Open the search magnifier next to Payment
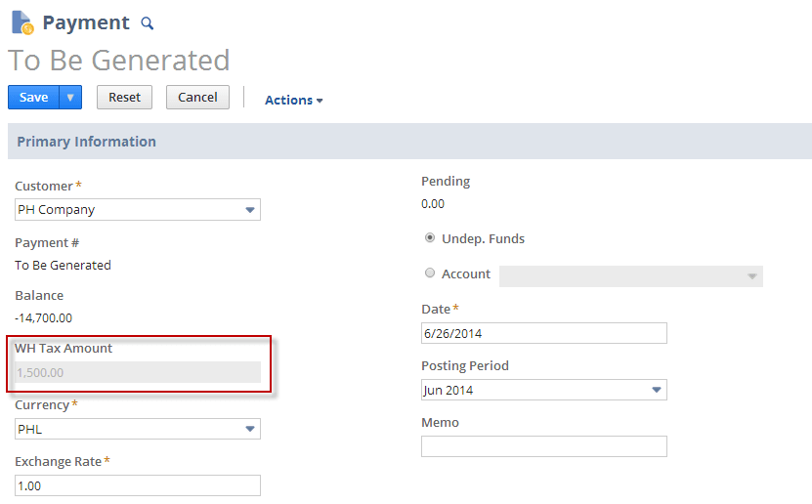Viewport: 812px width, 504px height. (148, 23)
